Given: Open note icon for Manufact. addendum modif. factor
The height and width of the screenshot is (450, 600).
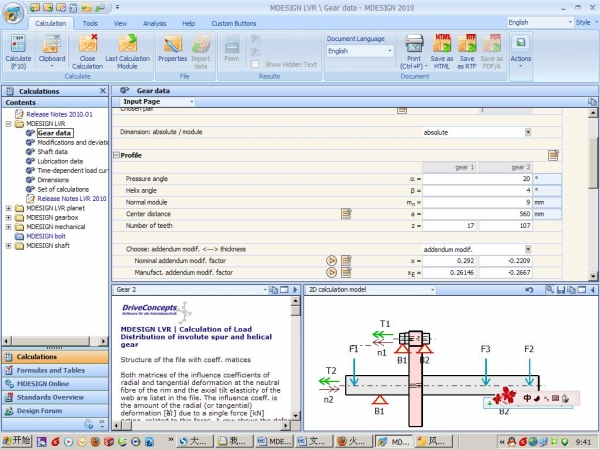Looking at the screenshot, I should tap(346, 272).
